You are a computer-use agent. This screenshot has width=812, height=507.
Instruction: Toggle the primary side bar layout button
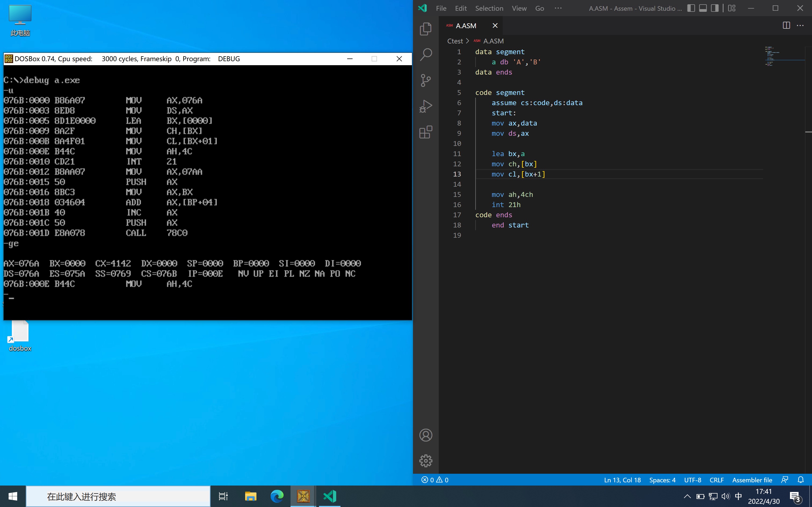(691, 8)
